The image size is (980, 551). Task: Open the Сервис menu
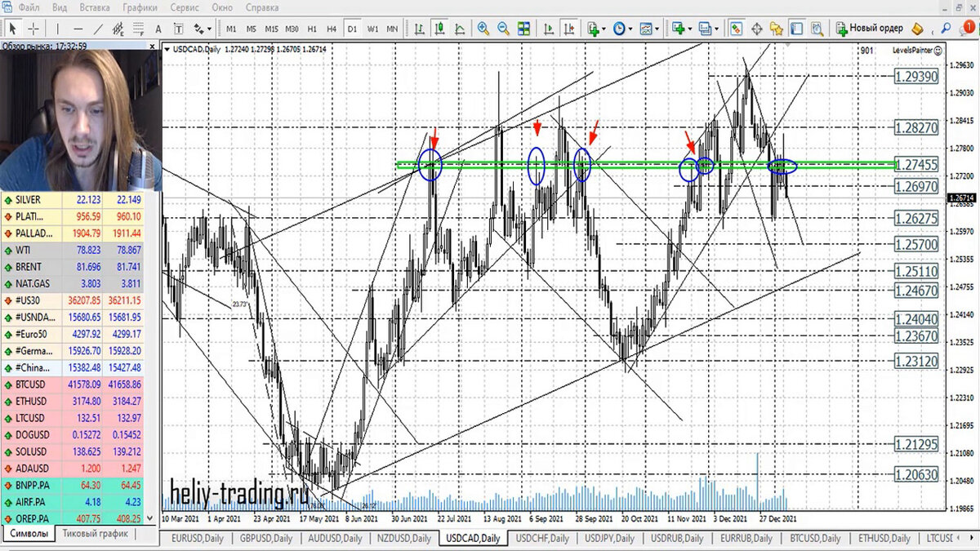click(185, 7)
